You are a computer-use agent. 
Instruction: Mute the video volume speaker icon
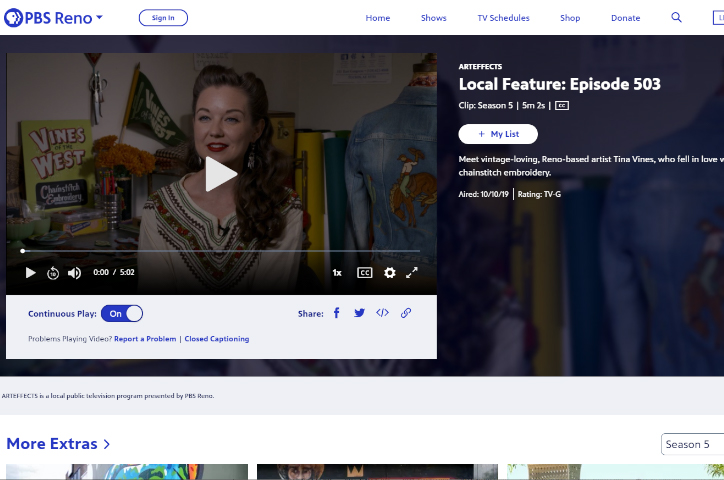(74, 273)
